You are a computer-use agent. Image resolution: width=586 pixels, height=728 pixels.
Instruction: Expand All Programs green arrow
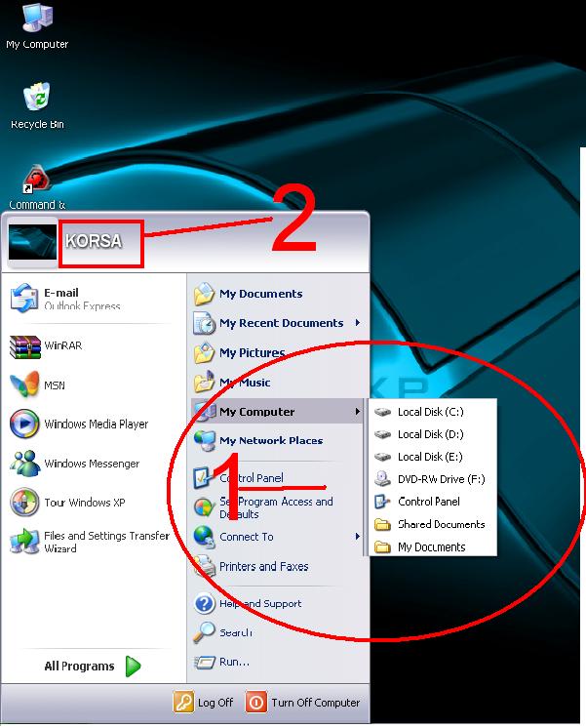coord(134,667)
